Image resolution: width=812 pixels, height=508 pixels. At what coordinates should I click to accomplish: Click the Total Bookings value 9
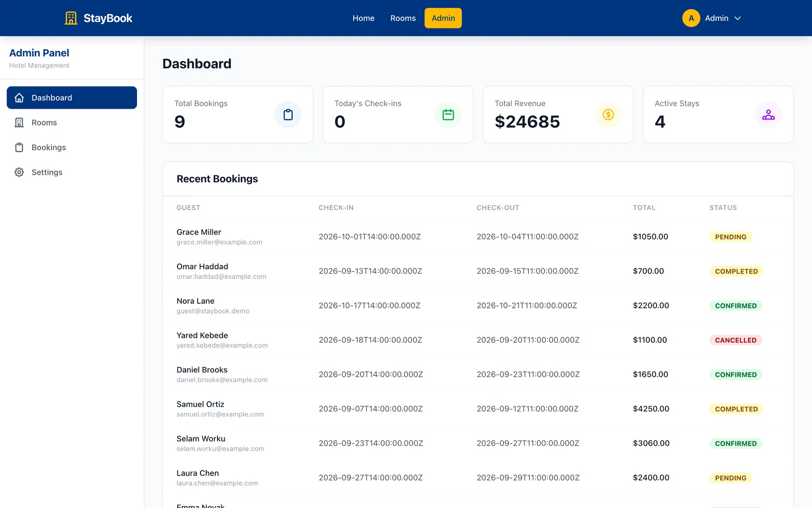click(180, 122)
